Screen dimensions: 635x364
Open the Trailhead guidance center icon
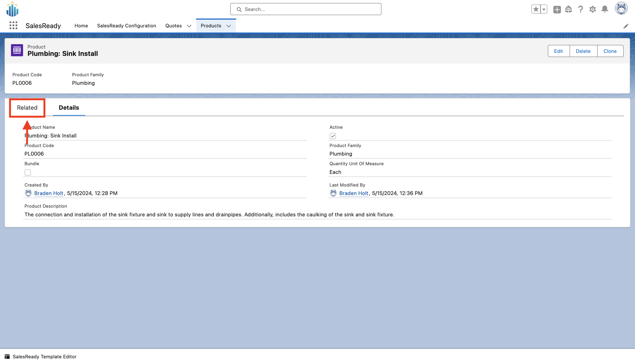coord(568,9)
